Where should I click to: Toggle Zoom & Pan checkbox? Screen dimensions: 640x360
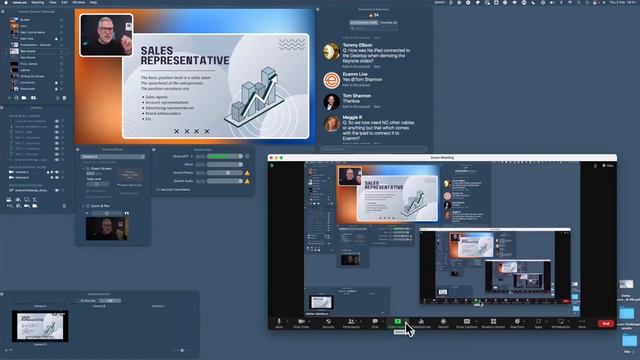(x=88, y=206)
